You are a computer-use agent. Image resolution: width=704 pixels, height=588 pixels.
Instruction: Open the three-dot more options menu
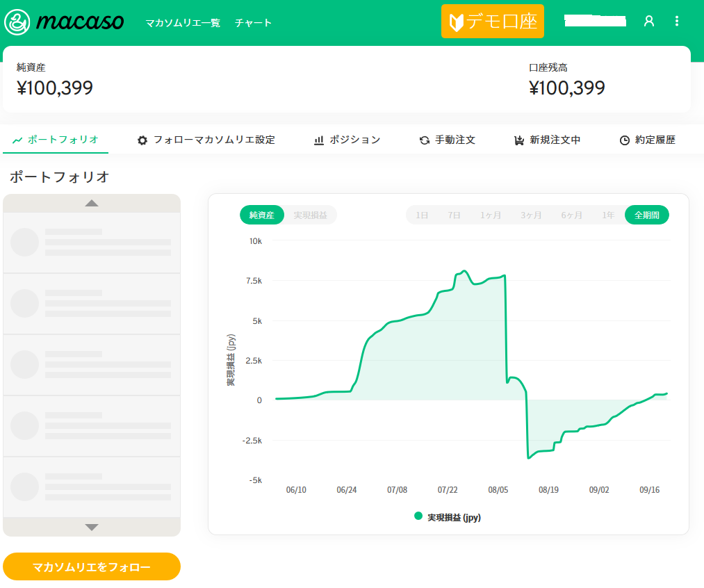click(x=677, y=22)
